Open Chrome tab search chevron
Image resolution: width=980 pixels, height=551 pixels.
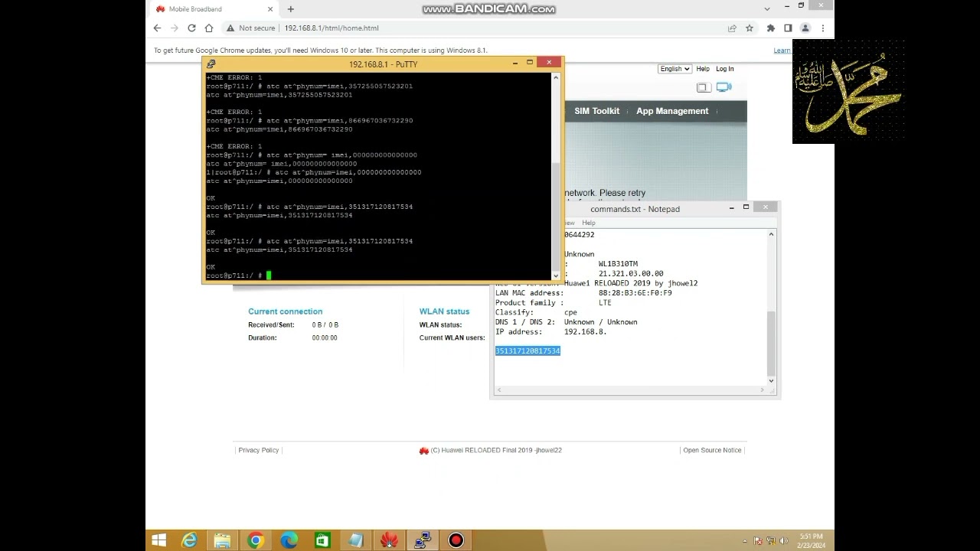767,9
